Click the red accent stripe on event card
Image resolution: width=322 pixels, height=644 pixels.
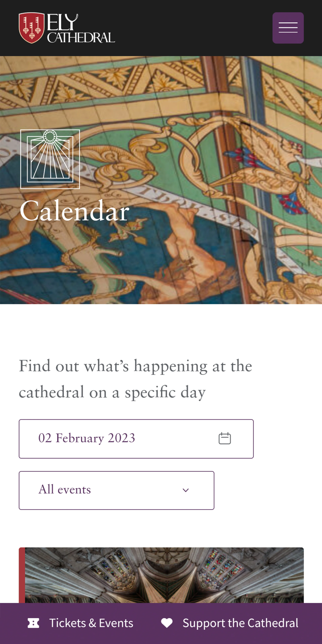click(x=22, y=575)
